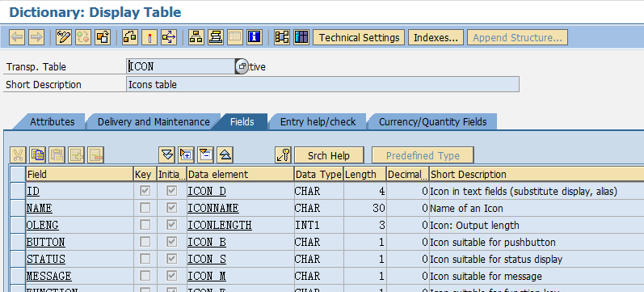Click the OLENG field name
This screenshot has height=292, width=644.
[43, 225]
